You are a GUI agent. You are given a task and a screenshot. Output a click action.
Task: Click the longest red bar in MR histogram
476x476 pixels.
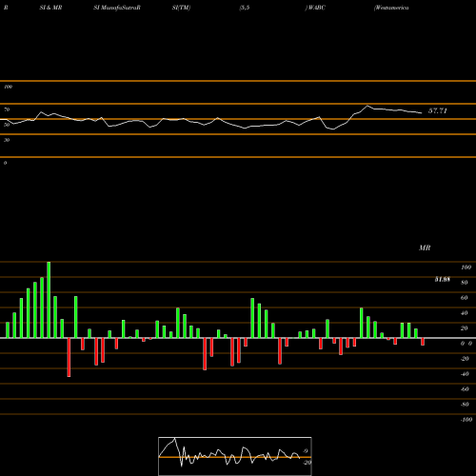coord(69,357)
